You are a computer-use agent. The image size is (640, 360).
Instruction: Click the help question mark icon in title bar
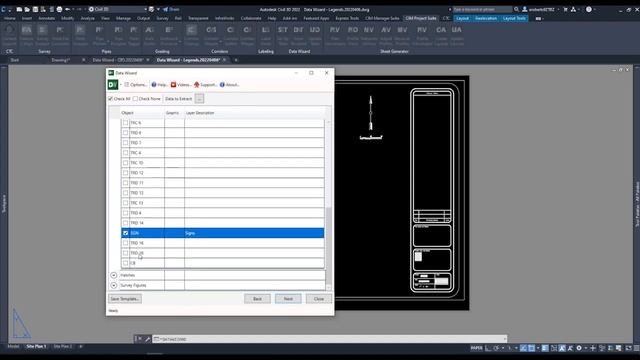[x=589, y=9]
